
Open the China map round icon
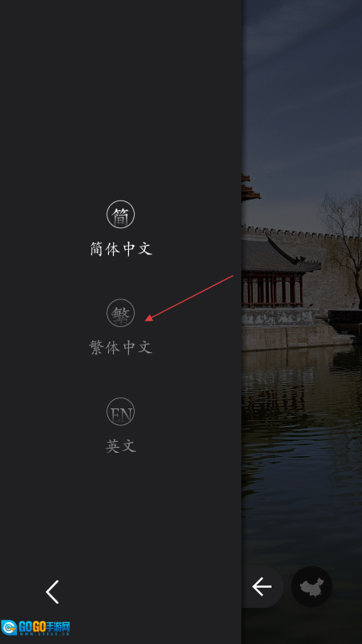(312, 586)
